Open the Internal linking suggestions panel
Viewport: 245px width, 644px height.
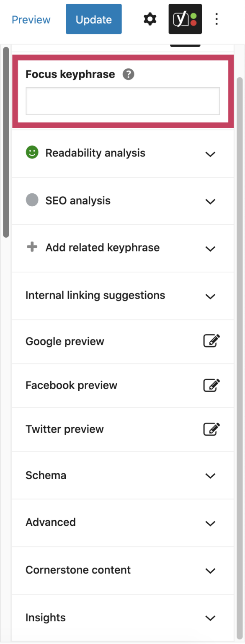tap(210, 296)
